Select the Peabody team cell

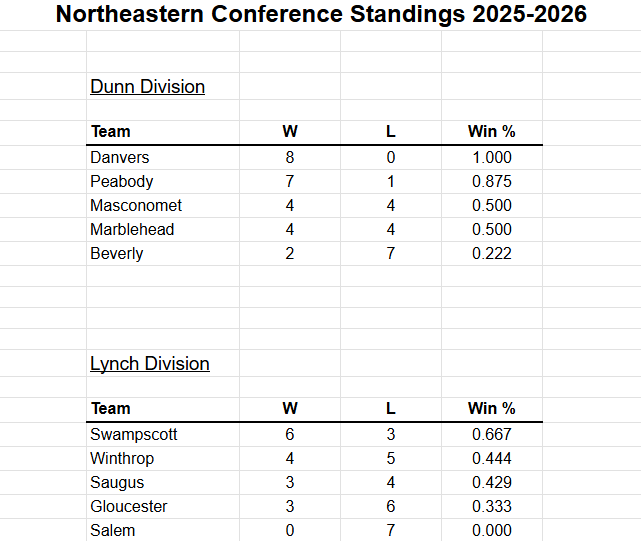pos(121,182)
